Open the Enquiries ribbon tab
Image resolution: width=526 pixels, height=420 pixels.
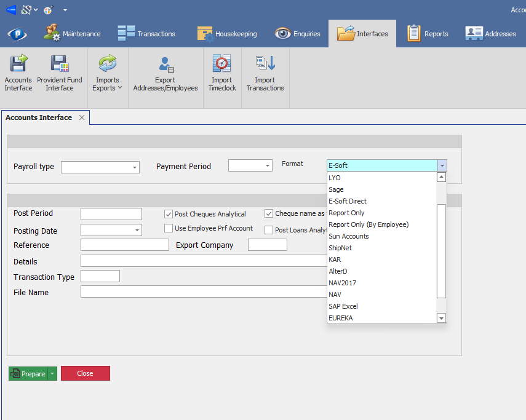coord(297,34)
